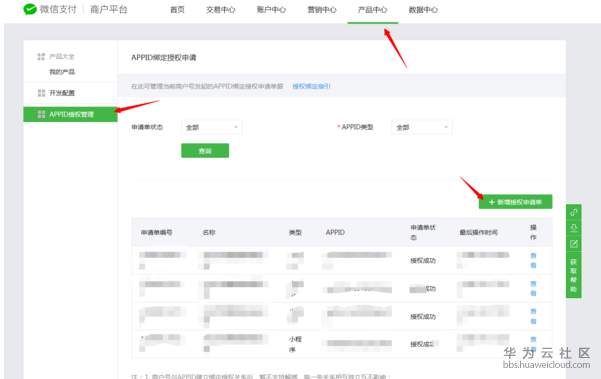Click the 名称 column header
Image resolution: width=601 pixels, height=379 pixels.
[209, 232]
